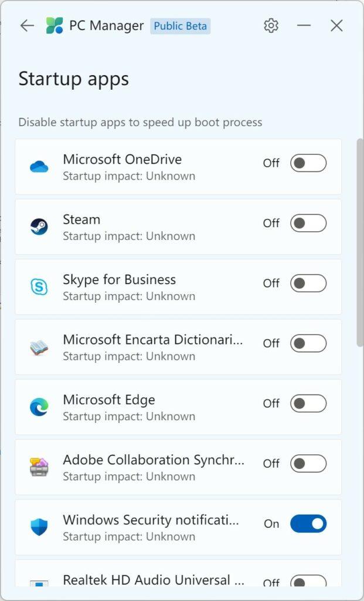Disable Windows Security notification startup toggle

(x=308, y=524)
